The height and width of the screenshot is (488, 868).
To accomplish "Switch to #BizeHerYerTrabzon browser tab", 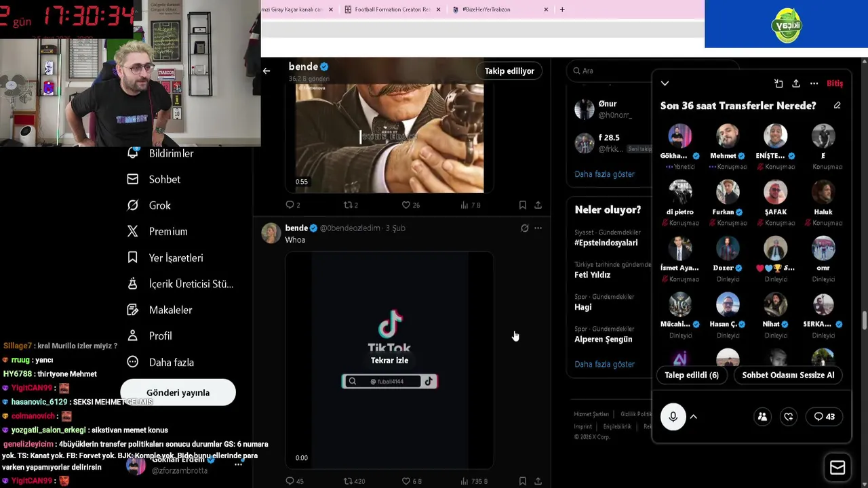I will pyautogui.click(x=481, y=9).
